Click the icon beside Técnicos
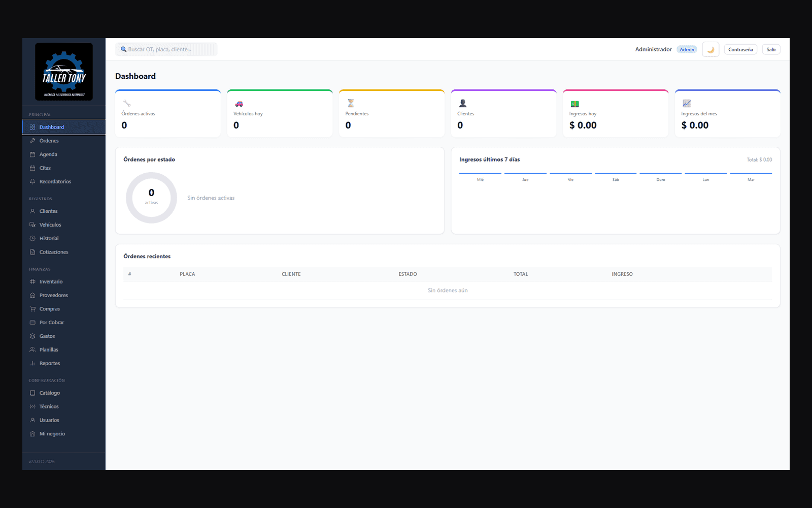812x508 pixels. pyautogui.click(x=32, y=406)
